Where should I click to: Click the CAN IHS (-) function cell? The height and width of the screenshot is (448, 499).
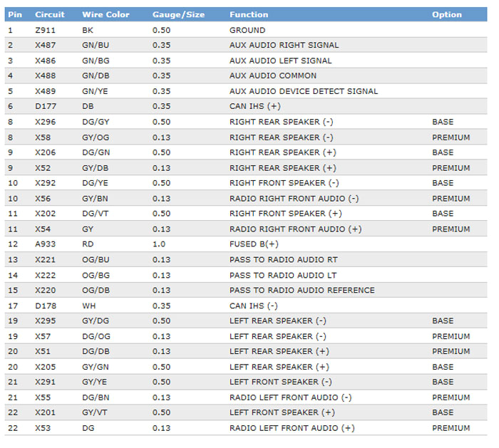(254, 306)
